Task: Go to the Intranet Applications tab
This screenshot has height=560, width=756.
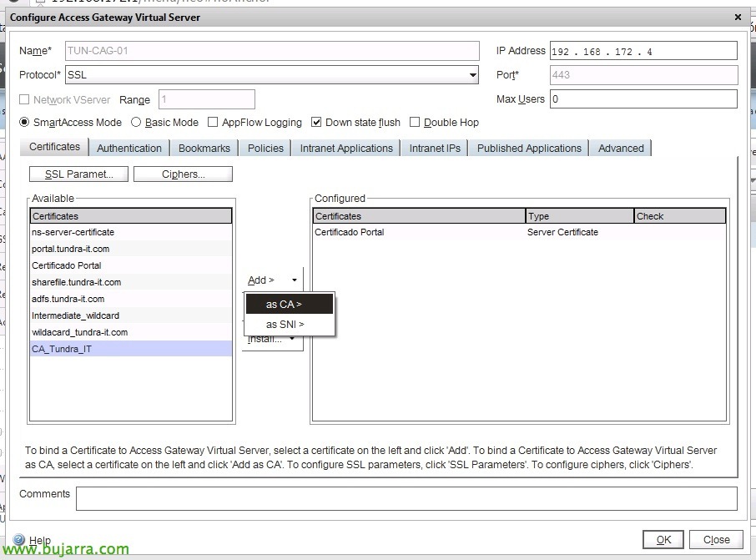Action: [346, 148]
